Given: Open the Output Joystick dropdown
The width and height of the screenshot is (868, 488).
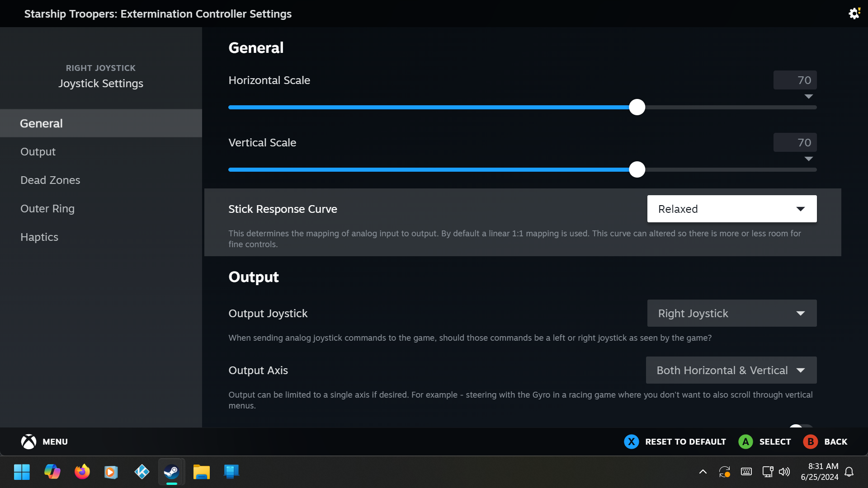Looking at the screenshot, I should (x=731, y=313).
